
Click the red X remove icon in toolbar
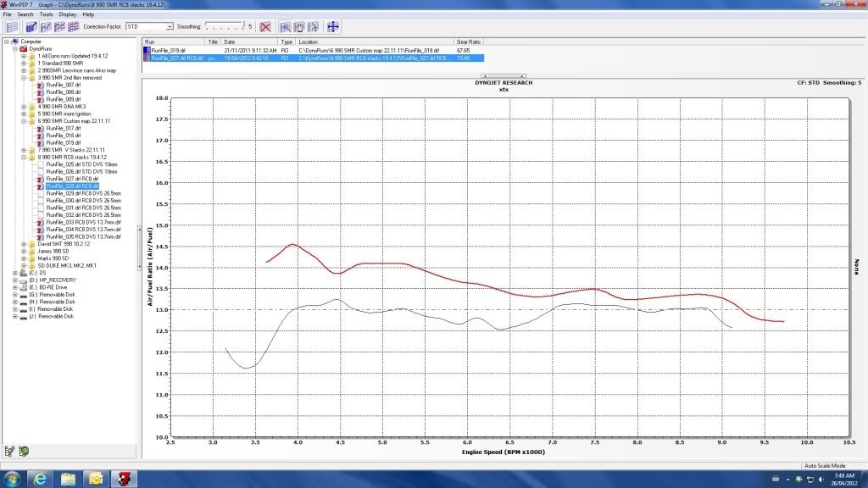coord(265,26)
